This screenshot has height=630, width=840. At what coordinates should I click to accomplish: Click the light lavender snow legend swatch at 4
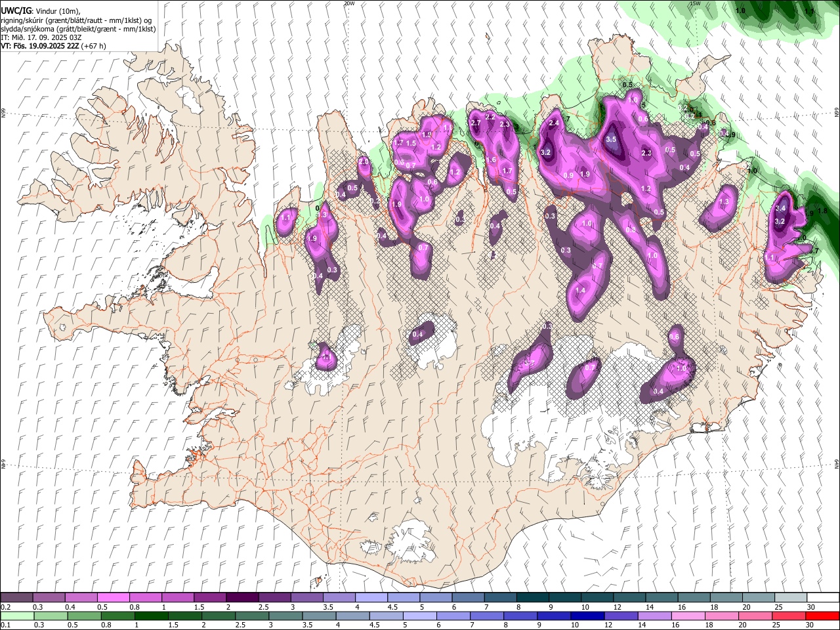pyautogui.click(x=371, y=597)
